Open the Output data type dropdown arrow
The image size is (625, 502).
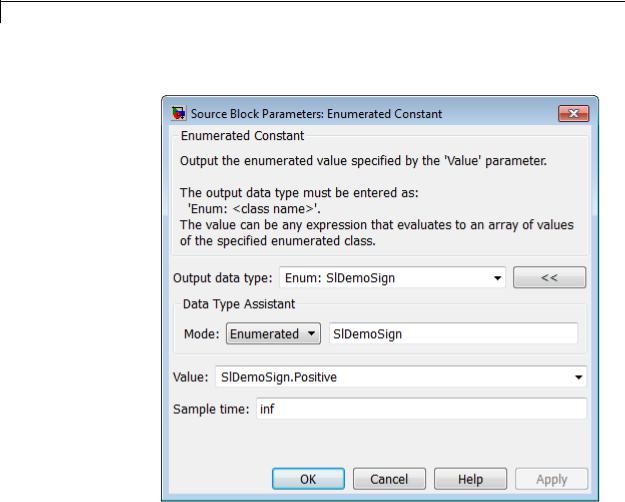497,278
